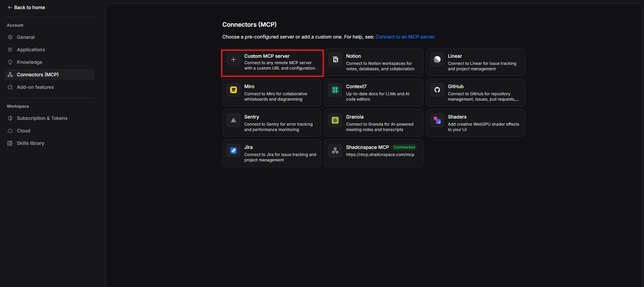Click the Shaders 'WebGPU shader effects' description

tap(484, 127)
